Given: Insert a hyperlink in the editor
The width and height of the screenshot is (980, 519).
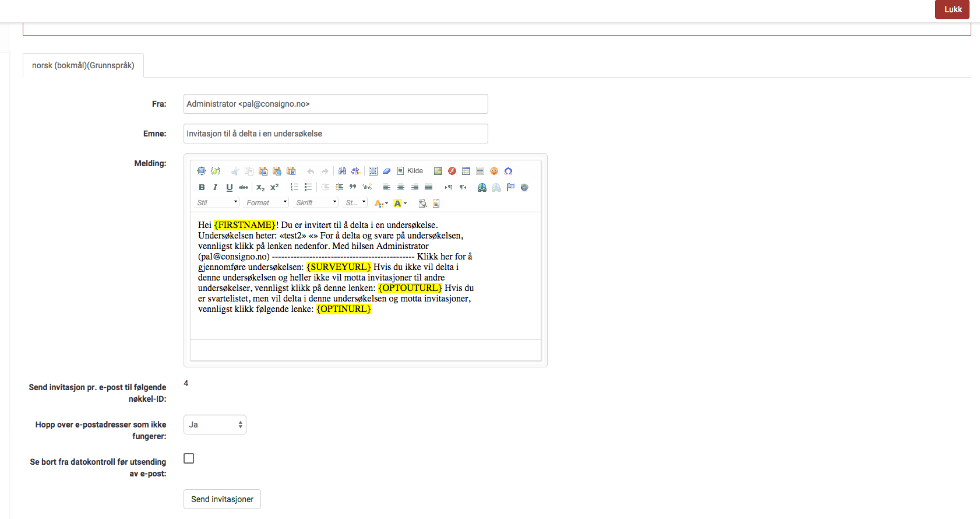Looking at the screenshot, I should coord(482,187).
